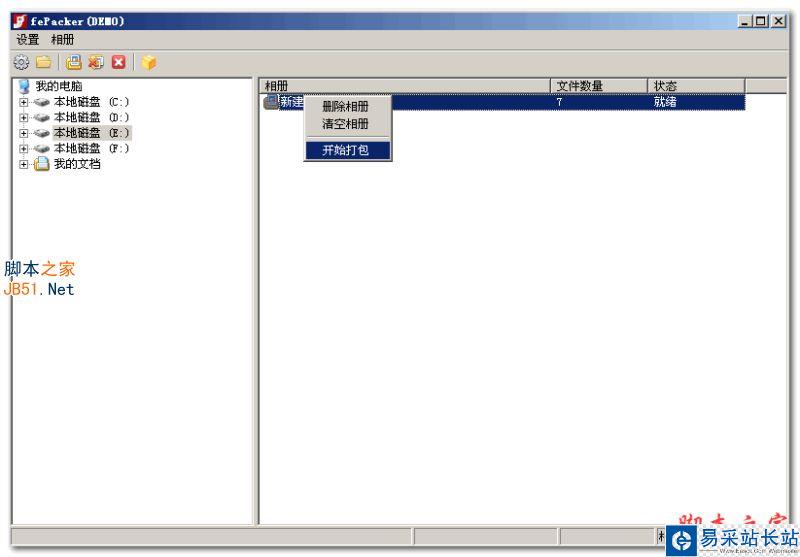Click the 我的电脑 computer icon
The height and width of the screenshot is (557, 800).
click(24, 86)
